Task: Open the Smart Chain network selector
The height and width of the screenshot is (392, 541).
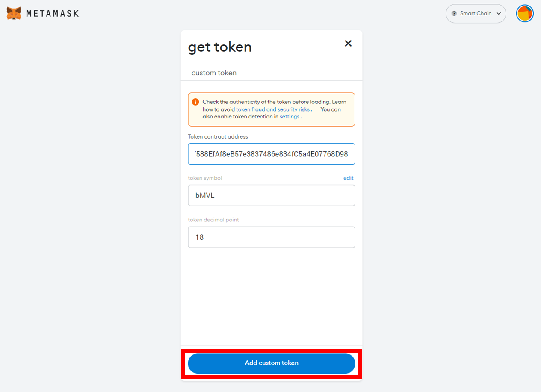Action: tap(476, 14)
